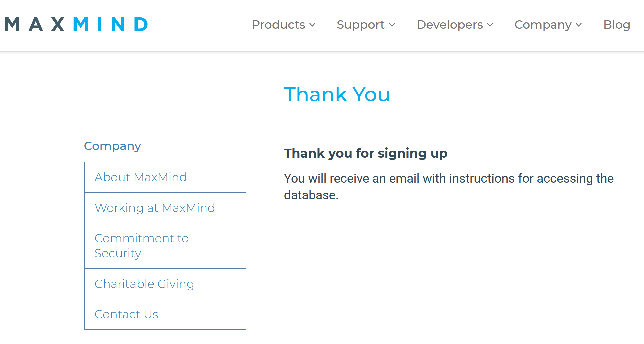Go to the Blog page
Image resolution: width=644 pixels, height=344 pixels.
click(617, 25)
